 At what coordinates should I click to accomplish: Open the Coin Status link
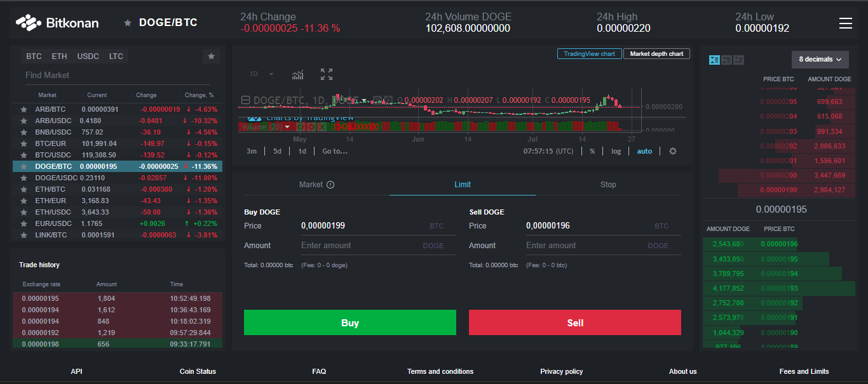(x=198, y=371)
